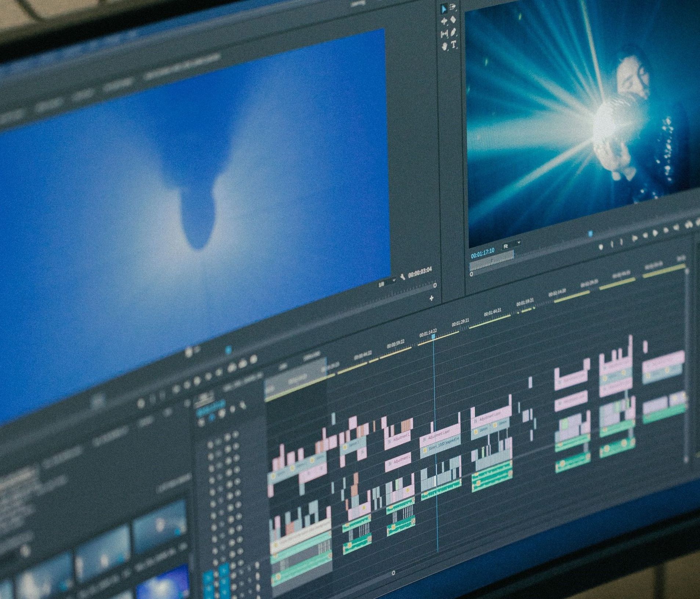This screenshot has width=700, height=599.
Task: Click the Program monitor scrub bar zoom handle
Action: point(472,274)
